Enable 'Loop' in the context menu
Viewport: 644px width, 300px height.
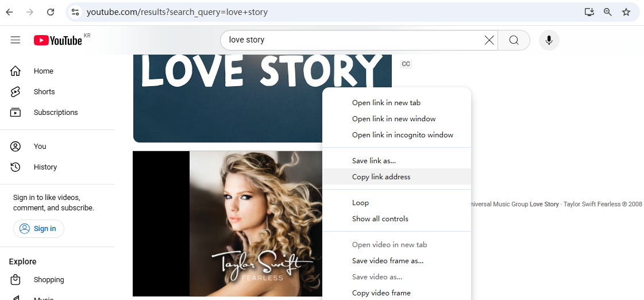396,203
